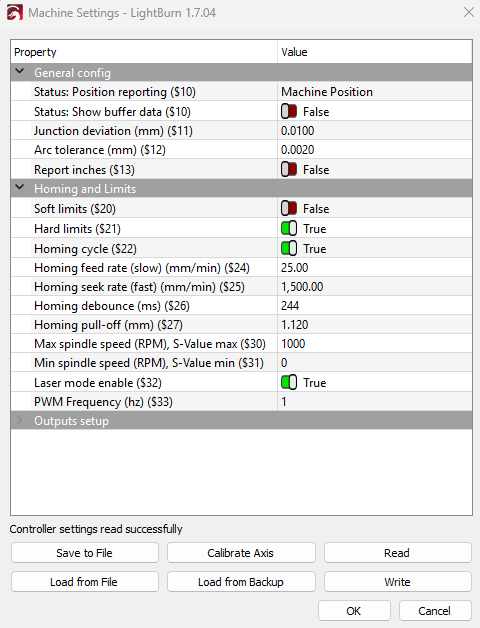
Task: Click Load from Backup button
Action: point(241,582)
